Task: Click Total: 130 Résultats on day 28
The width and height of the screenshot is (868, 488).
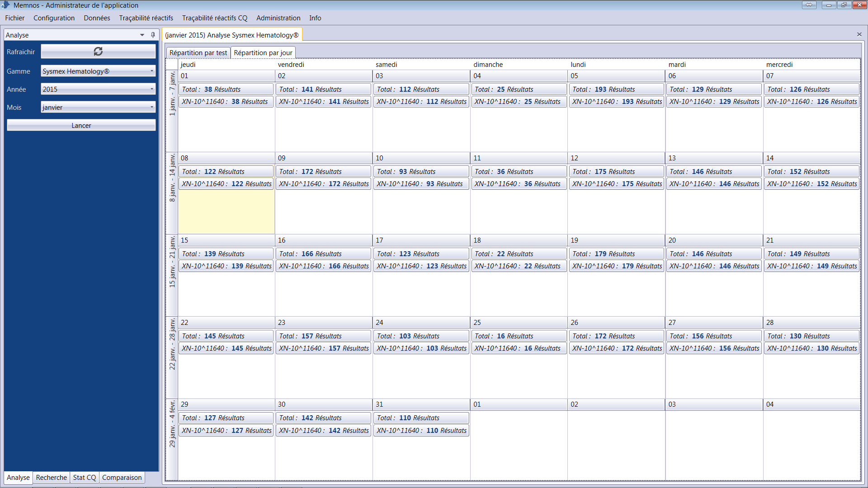Action: tap(812, 336)
